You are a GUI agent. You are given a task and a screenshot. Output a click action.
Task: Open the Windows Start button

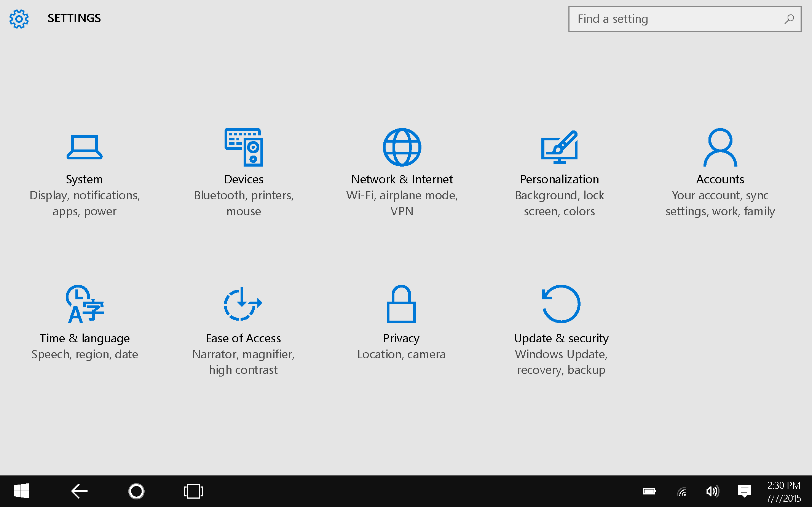click(22, 491)
